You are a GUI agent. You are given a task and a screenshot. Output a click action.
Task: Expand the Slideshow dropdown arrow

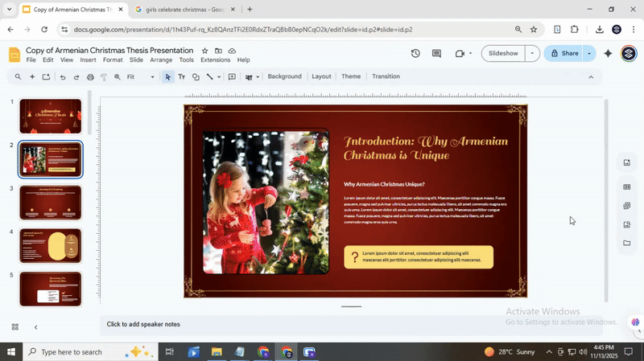[x=531, y=54]
